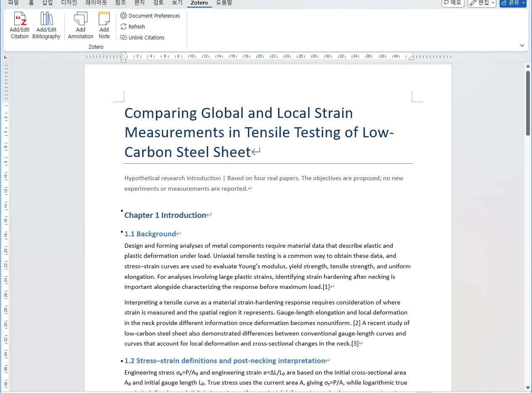
Task: Collapse the Chapter 1 Introduction heading marker
Action: [x=122, y=211]
